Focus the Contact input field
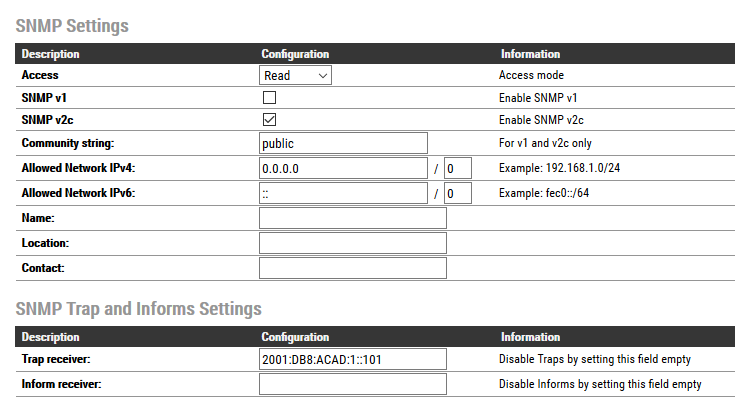Screen dimensions: 735x403 point(352,268)
